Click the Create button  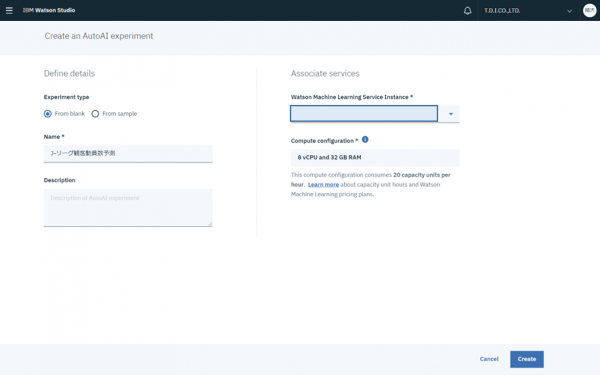[x=527, y=359]
